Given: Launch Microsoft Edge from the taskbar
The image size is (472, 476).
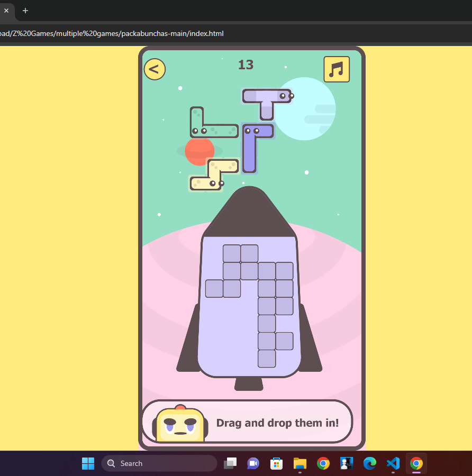Looking at the screenshot, I should coord(370,463).
